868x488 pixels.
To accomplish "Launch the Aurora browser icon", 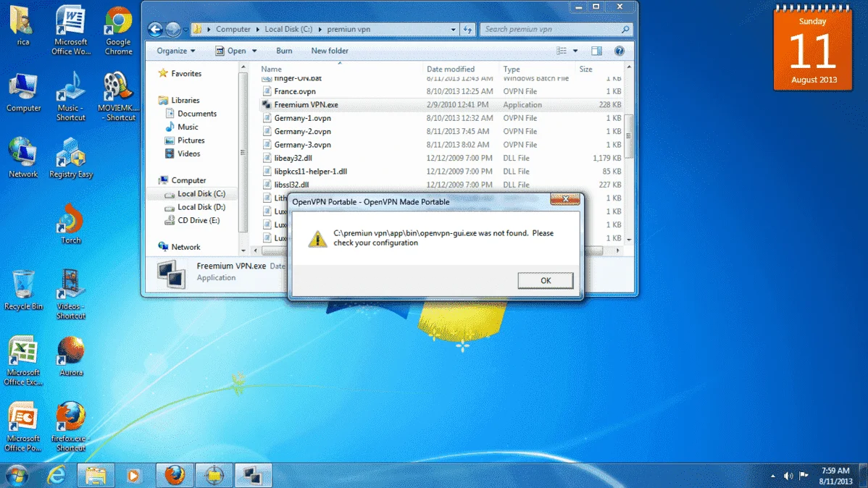I will click(x=71, y=356).
